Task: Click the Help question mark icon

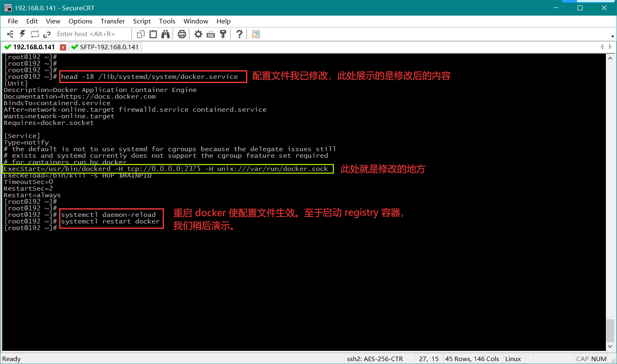Action: click(x=239, y=34)
